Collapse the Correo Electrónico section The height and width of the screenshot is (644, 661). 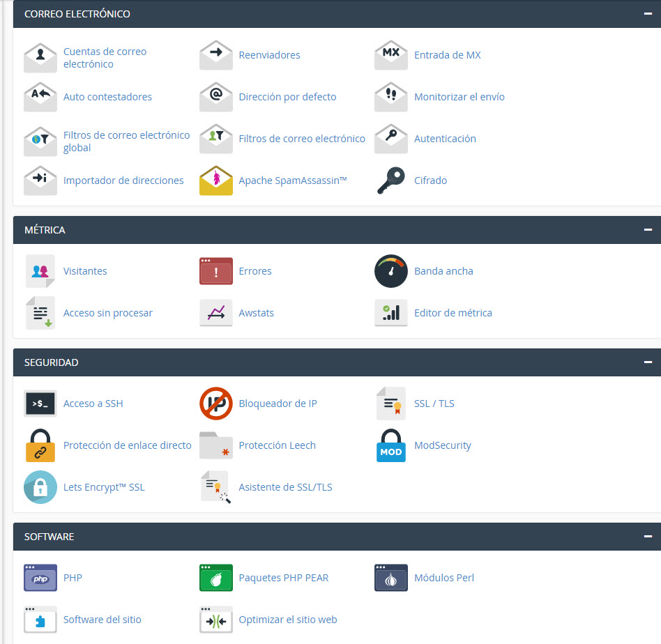(x=648, y=14)
